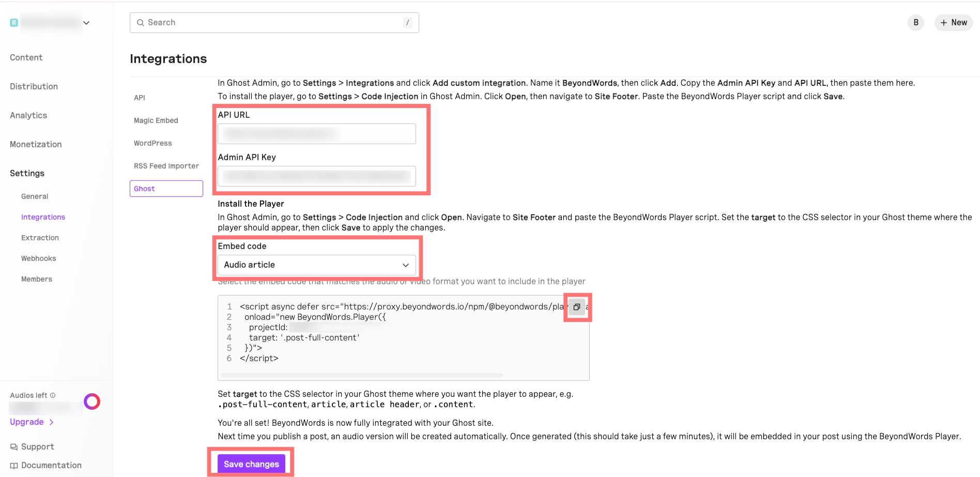The width and height of the screenshot is (980, 477).
Task: Open the Settings section
Action: point(27,173)
